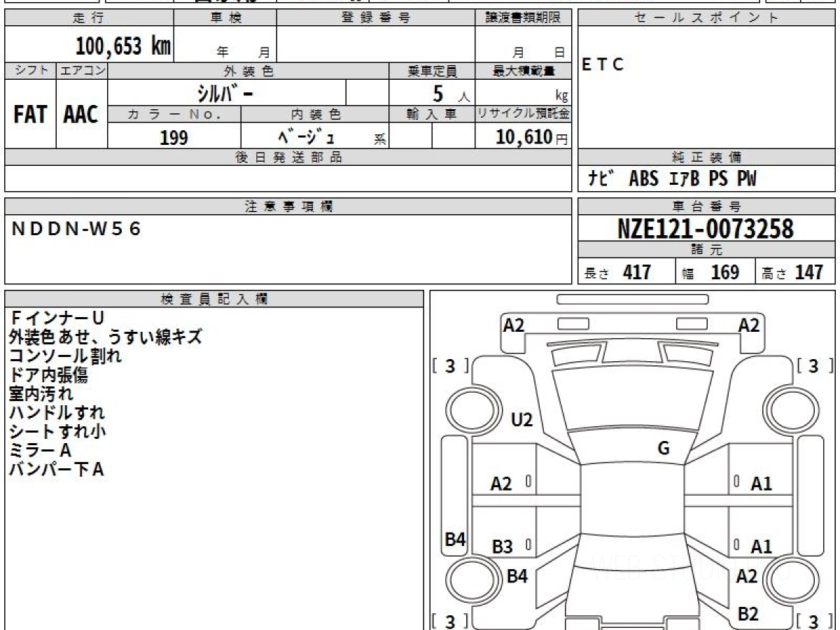
Task: Select the ハンドルすれ note line
Action: coord(57,413)
